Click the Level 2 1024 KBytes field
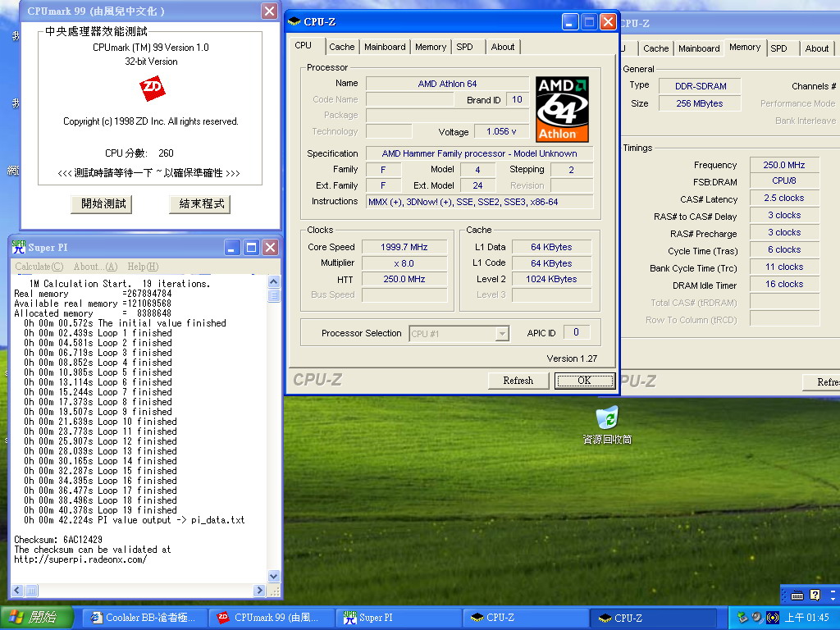Viewport: 840px width, 630px height. coord(551,279)
